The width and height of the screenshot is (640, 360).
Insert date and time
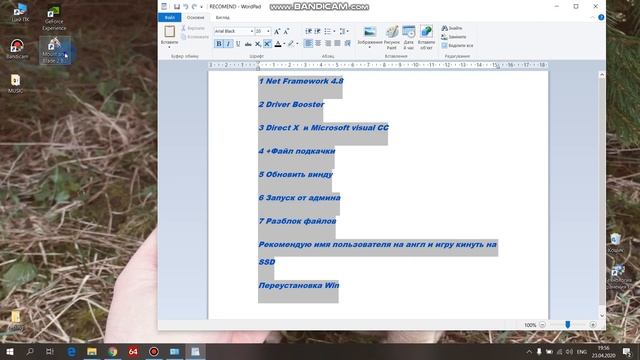[409, 37]
